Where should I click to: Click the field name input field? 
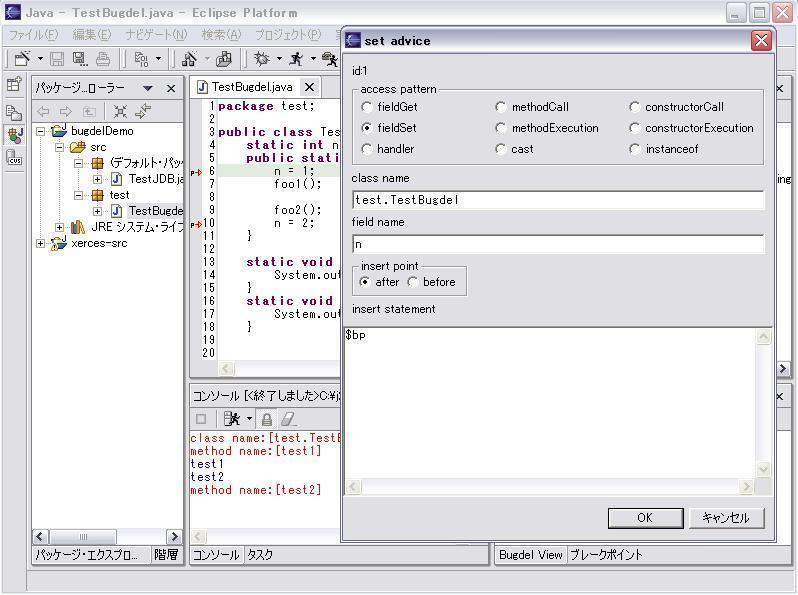(558, 244)
